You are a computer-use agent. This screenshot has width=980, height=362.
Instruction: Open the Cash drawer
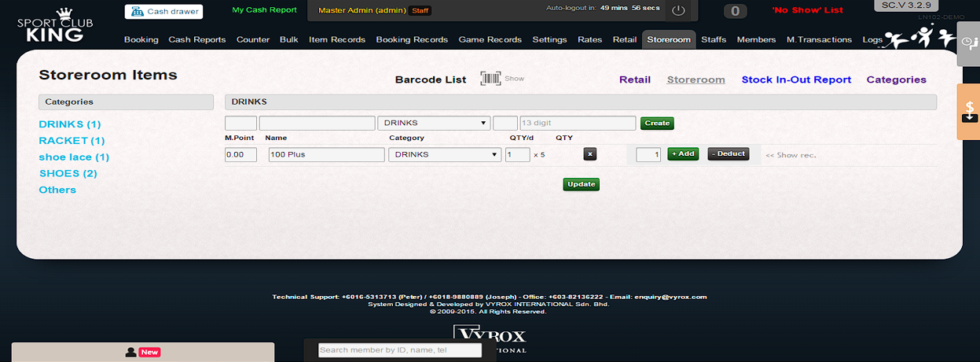(x=163, y=12)
